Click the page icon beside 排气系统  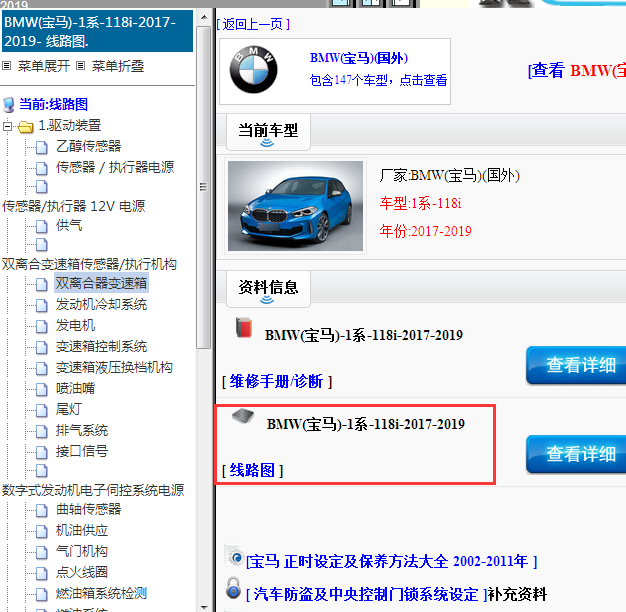click(42, 431)
